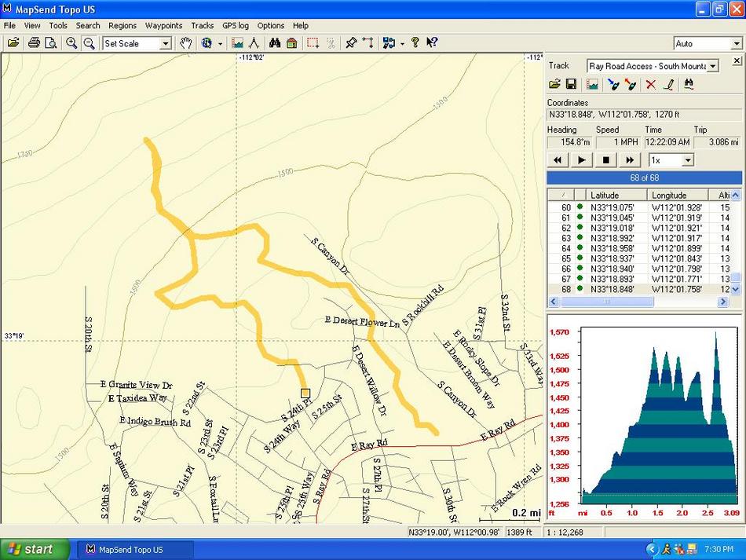Open the vertical profile tool in main toolbar

point(237,43)
